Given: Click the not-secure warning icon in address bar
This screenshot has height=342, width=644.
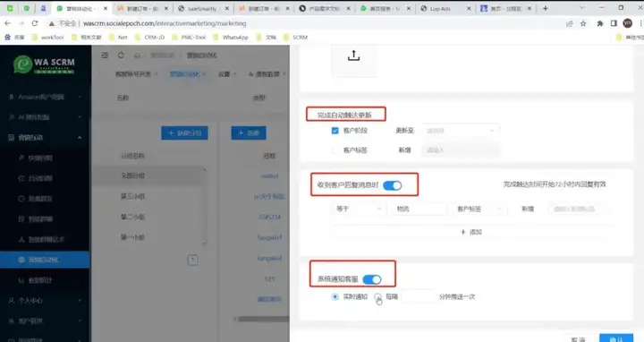Looking at the screenshot, I should coord(52,23).
